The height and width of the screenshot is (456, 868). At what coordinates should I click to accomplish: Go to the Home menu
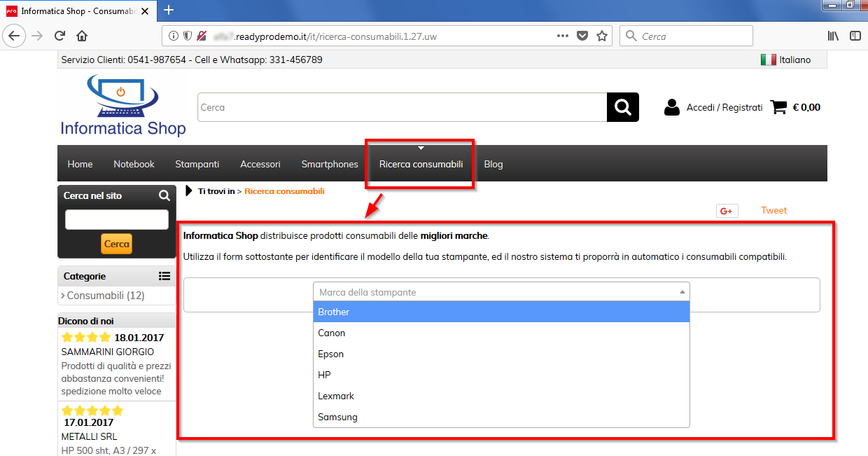[80, 164]
